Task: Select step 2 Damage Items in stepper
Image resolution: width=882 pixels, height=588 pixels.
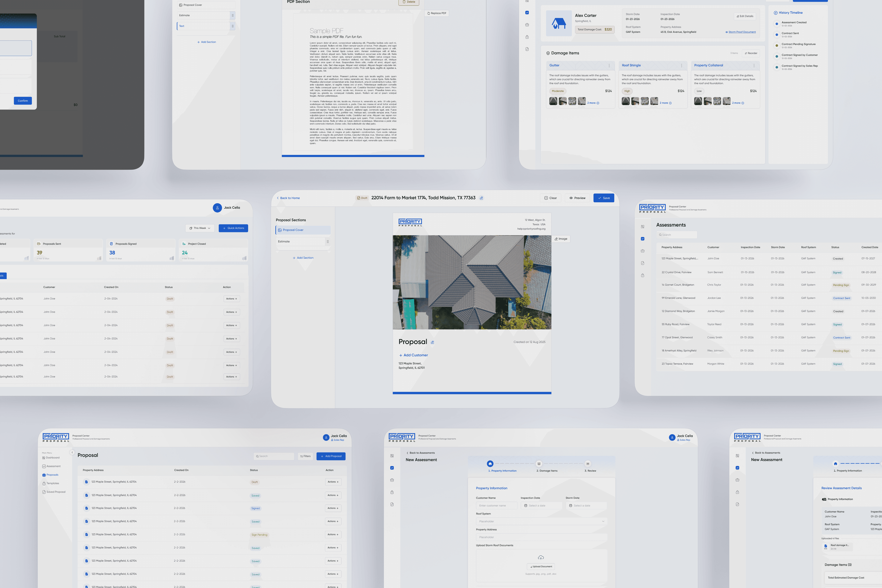Action: click(539, 464)
